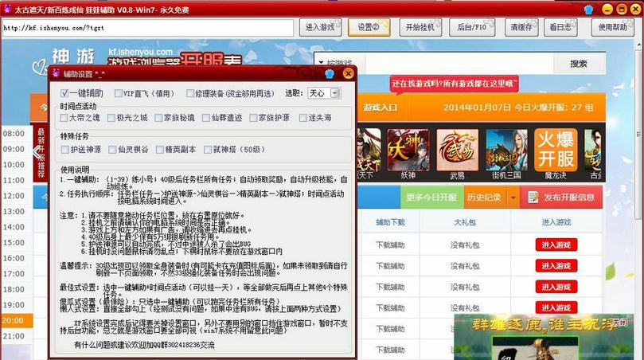Enable the 弑神塔（50级） task
644x360 pixels.
[x=208, y=150]
